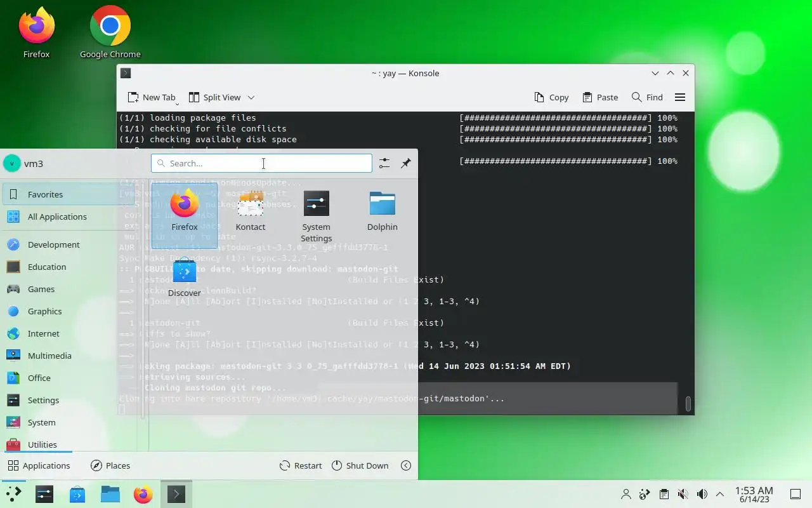Open Discover from the taskbar
The width and height of the screenshot is (812, 508).
[x=77, y=494]
